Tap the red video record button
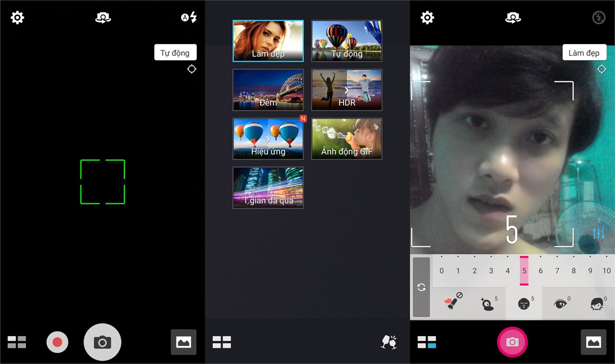This screenshot has width=615, height=364. [x=57, y=342]
